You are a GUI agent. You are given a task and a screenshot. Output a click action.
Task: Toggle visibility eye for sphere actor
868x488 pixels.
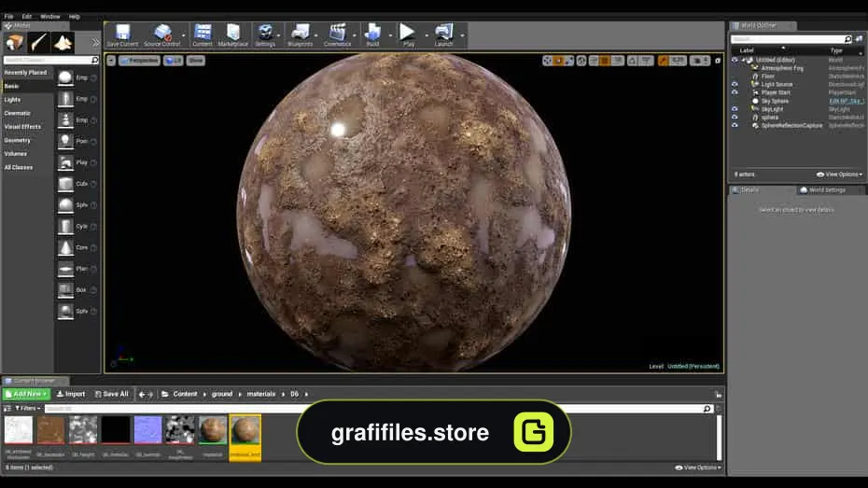pos(735,118)
